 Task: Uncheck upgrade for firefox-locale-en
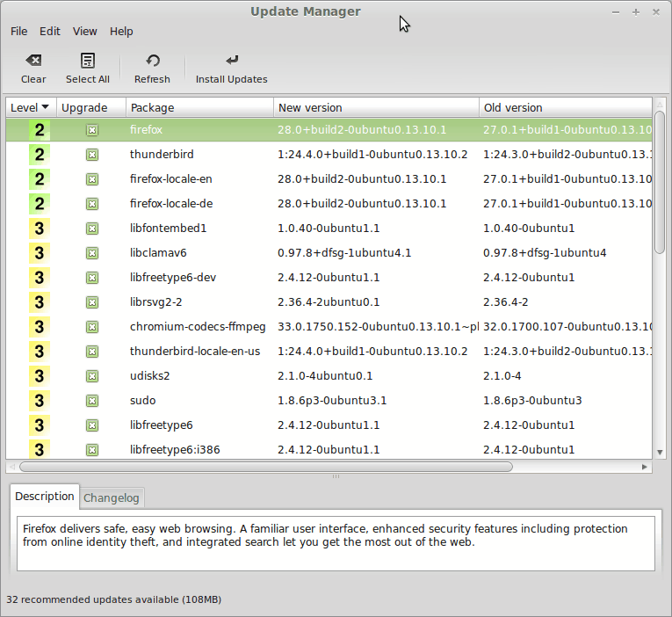[92, 179]
